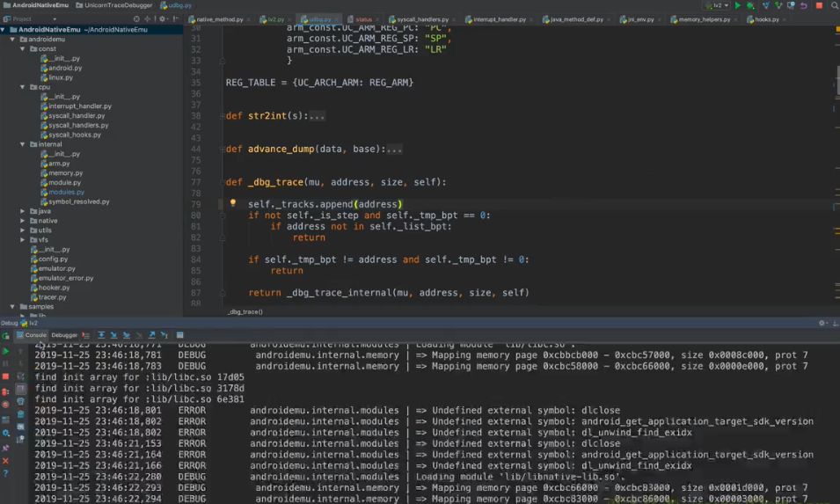Click the Debug bug icon in top toolbar
Image resolution: width=840 pixels, height=504 pixels.
click(x=749, y=5)
